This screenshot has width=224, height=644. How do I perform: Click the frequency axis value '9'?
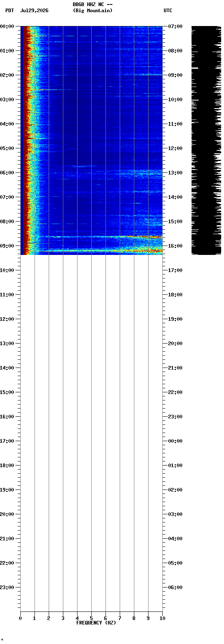148,618
